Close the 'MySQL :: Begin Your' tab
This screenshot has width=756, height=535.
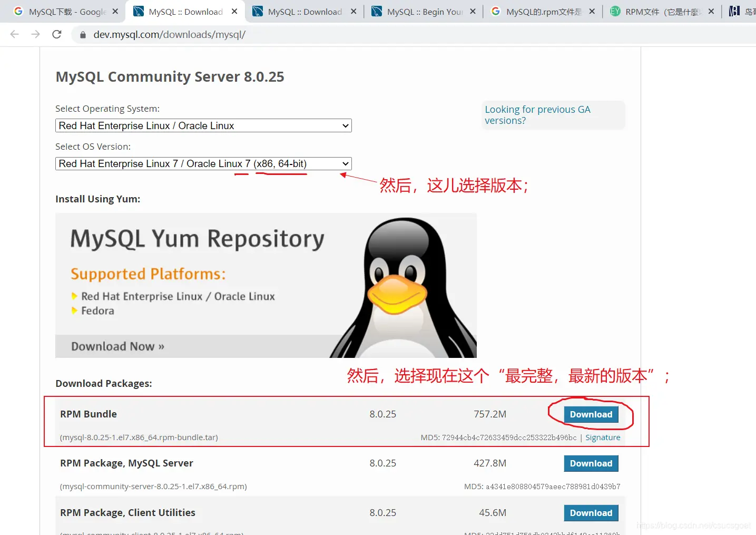(x=473, y=11)
